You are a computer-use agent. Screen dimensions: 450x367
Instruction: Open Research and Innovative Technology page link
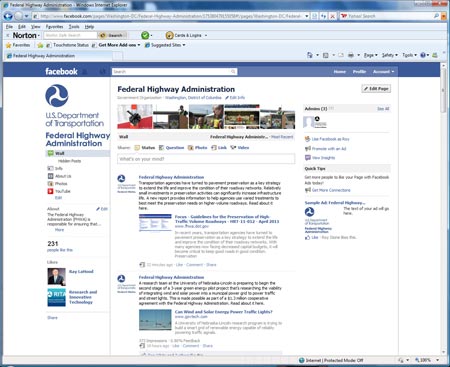pyautogui.click(x=83, y=297)
